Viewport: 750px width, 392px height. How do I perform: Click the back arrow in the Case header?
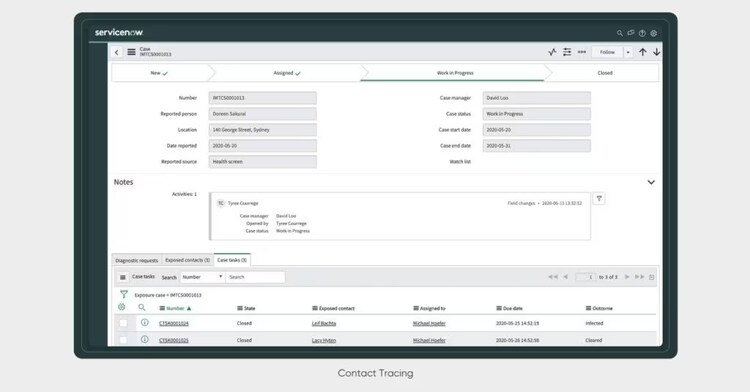click(x=116, y=52)
